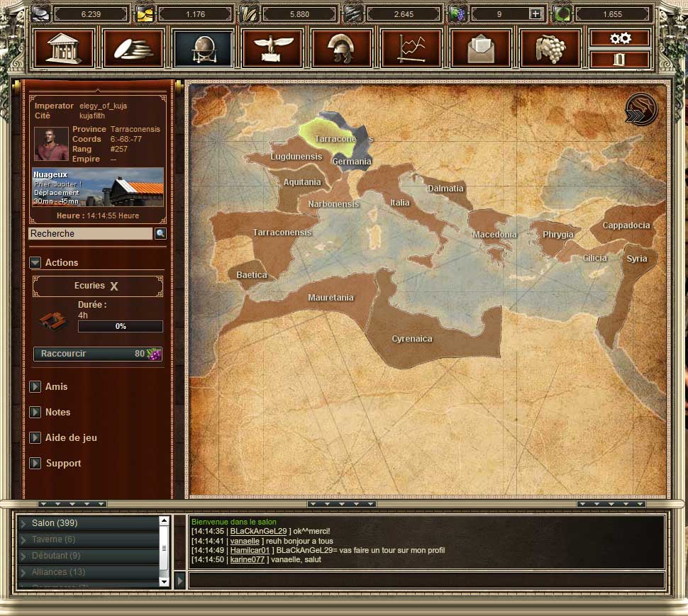Expand the Aide de jeu section

[x=35, y=438]
